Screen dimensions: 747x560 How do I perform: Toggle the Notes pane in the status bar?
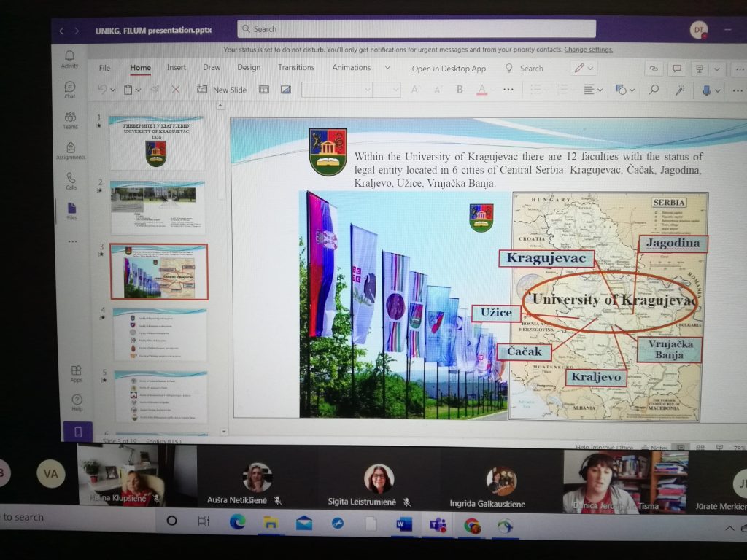[x=654, y=447]
